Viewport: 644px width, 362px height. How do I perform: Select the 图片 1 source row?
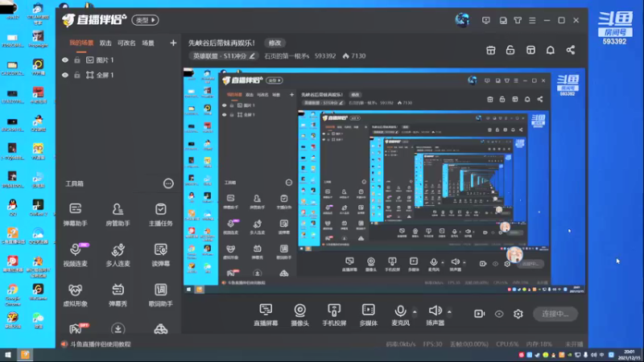(118, 60)
